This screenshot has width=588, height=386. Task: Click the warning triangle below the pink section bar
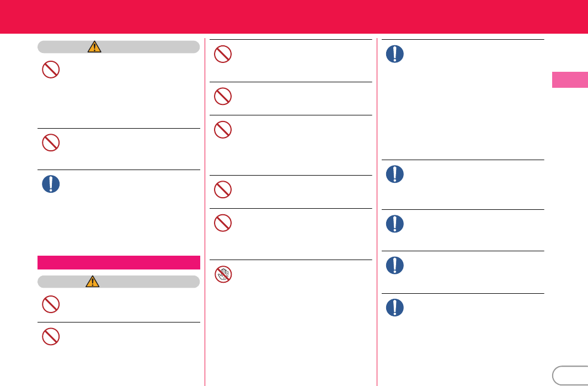tap(90, 282)
